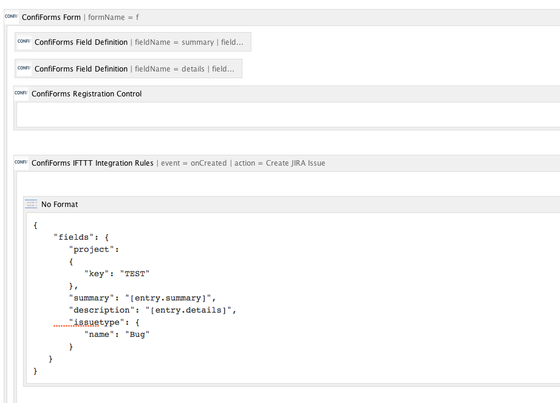Select the ConfiForms Form macro header
The image size is (560, 403).
coord(282,17)
